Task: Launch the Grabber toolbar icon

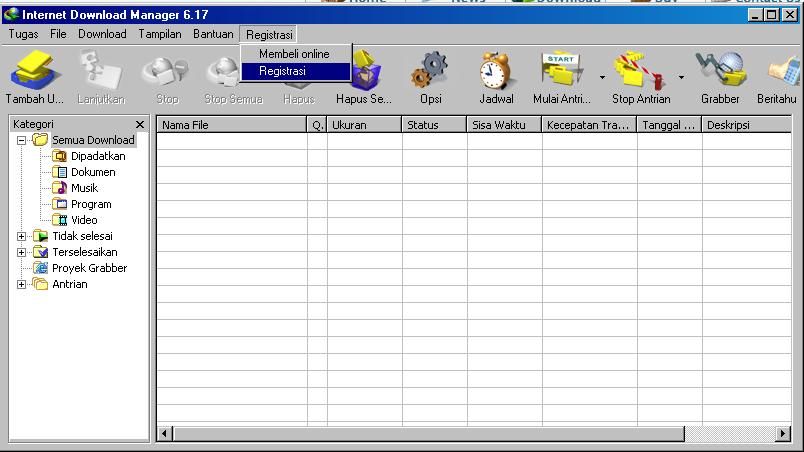Action: point(720,69)
